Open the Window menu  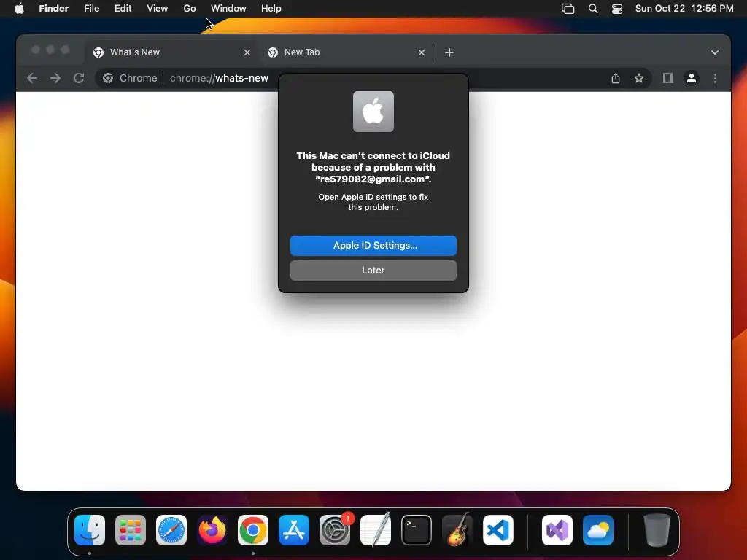click(228, 9)
